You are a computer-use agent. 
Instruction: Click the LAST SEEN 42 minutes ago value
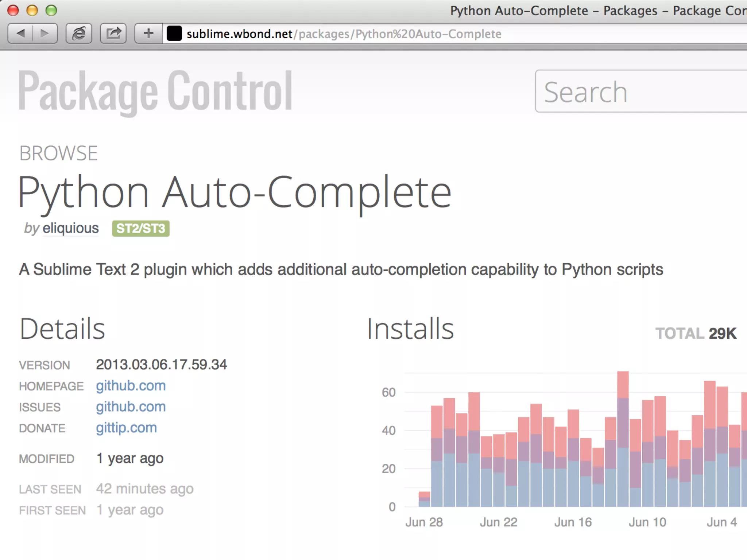coord(145,489)
